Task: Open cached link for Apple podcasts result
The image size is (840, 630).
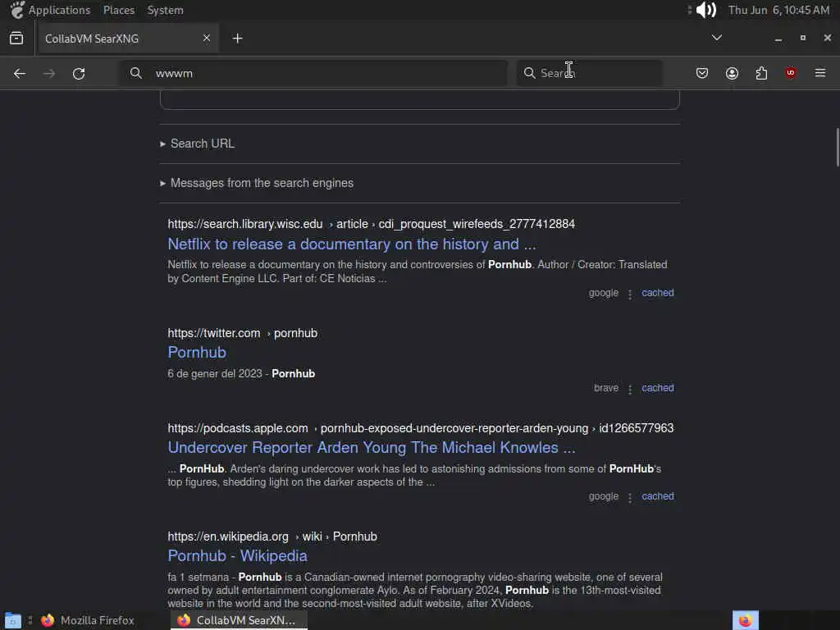Action: [657, 496]
